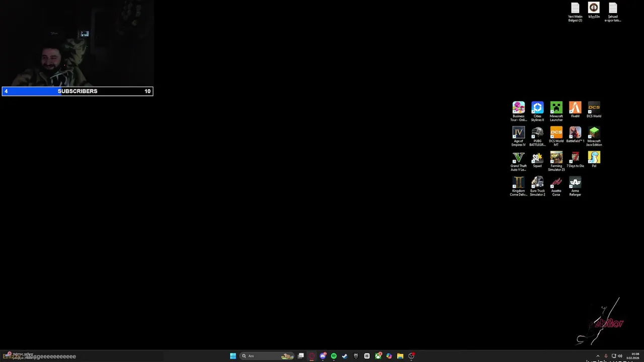Click the taskbar search box labeled Ara
This screenshot has height=362, width=644.
coord(267,356)
